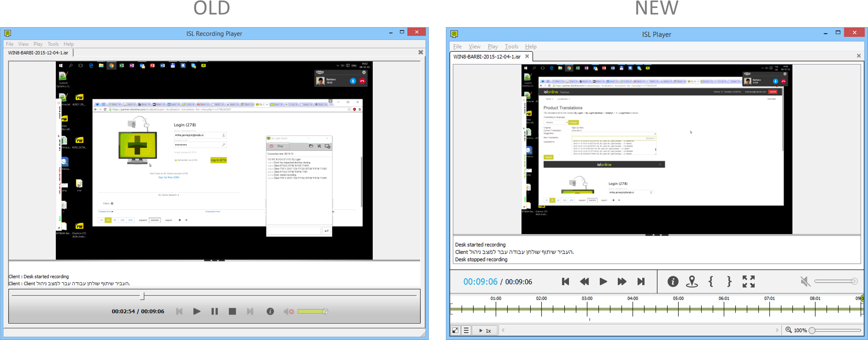Image resolution: width=868 pixels, height=340 pixels.
Task: Close the tab in ISL Recording Player
Action: click(x=420, y=52)
